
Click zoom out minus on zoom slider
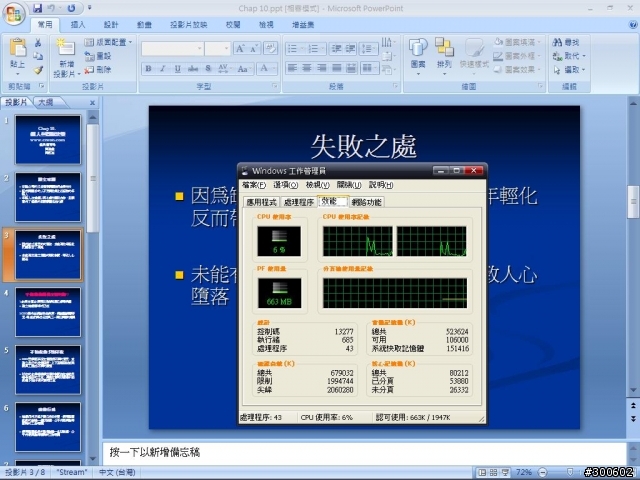(x=543, y=473)
